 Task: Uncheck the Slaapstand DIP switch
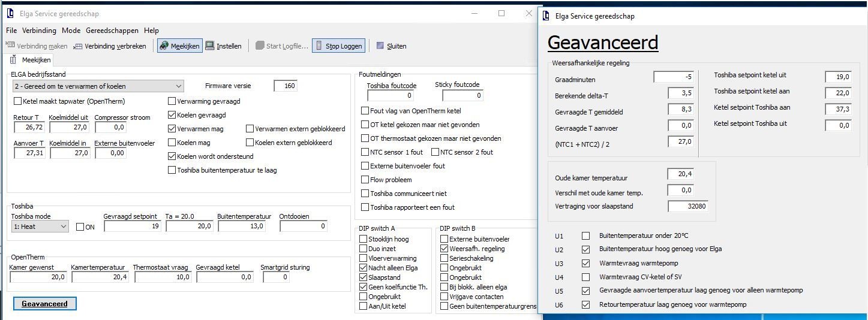pyautogui.click(x=363, y=277)
